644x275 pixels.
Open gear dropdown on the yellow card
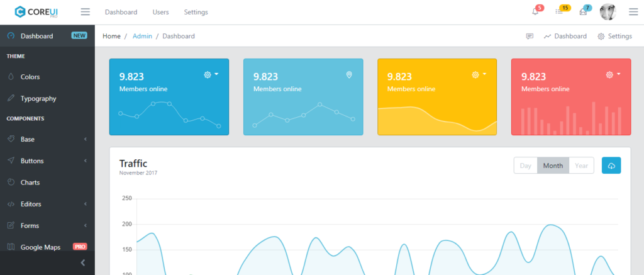coord(479,74)
